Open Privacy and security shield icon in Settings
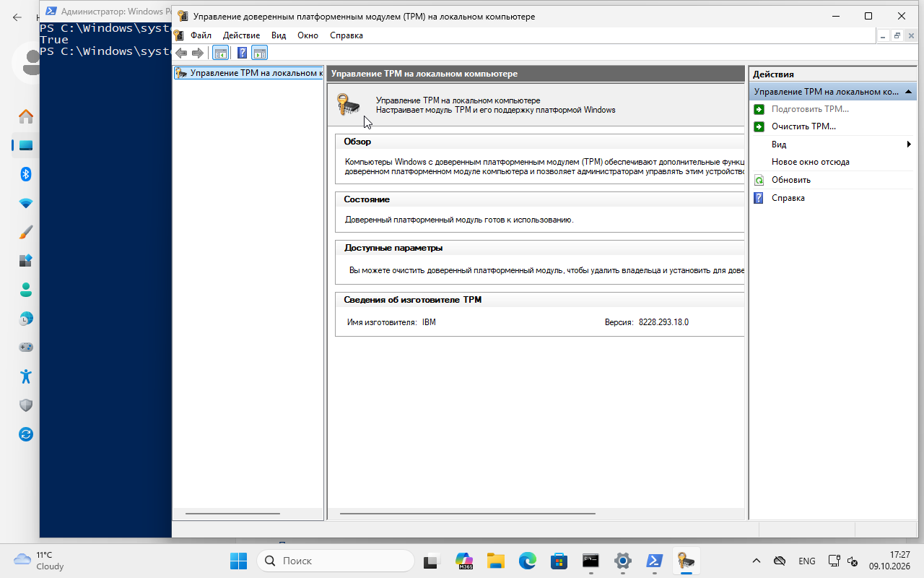Image resolution: width=924 pixels, height=578 pixels. coord(26,405)
